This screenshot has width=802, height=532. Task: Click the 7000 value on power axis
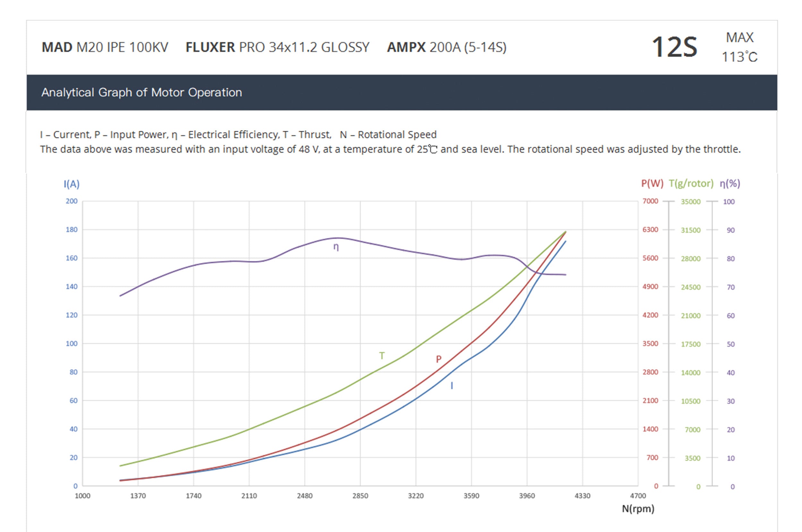650,201
